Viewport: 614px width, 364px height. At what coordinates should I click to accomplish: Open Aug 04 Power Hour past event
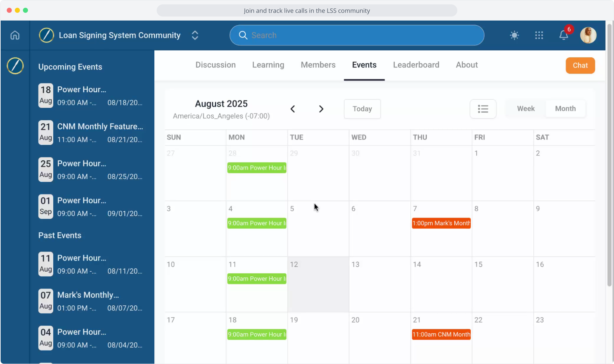tap(91, 338)
